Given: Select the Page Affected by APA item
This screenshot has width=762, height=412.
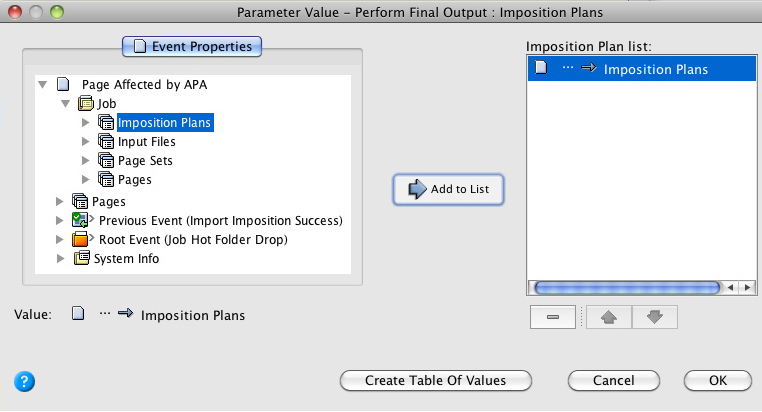Looking at the screenshot, I should coord(144,85).
